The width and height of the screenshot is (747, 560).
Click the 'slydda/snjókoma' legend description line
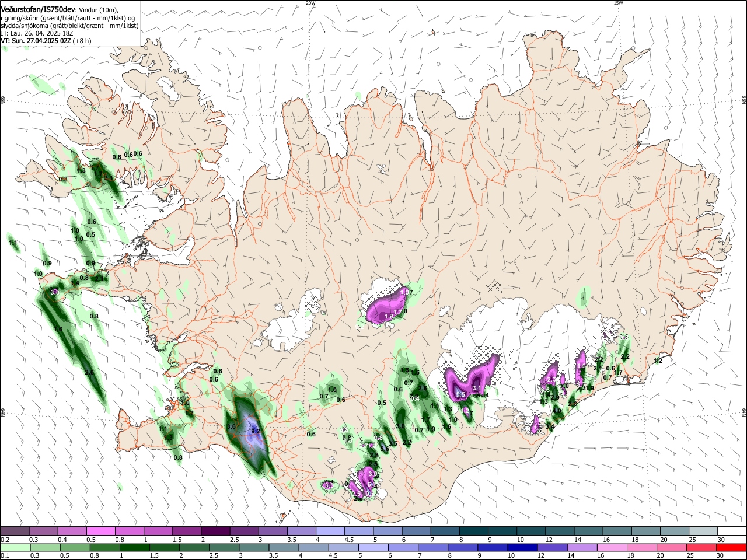click(x=69, y=26)
